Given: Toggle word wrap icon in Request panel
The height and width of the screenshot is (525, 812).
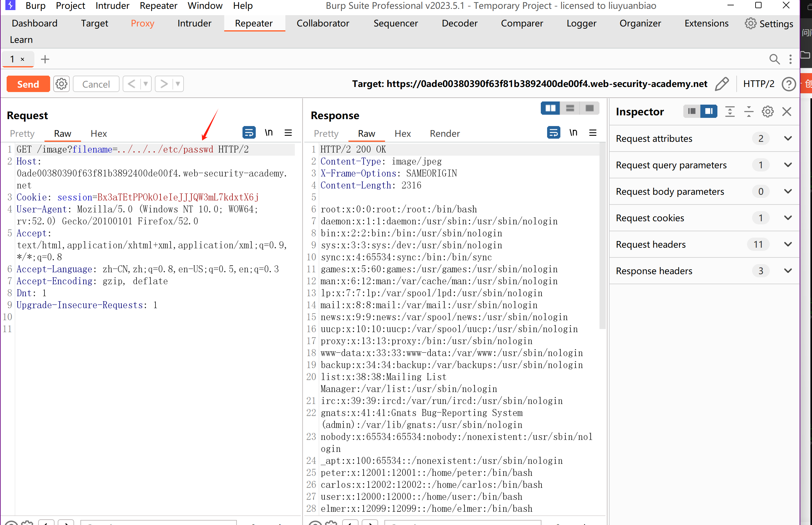Looking at the screenshot, I should pyautogui.click(x=249, y=133).
